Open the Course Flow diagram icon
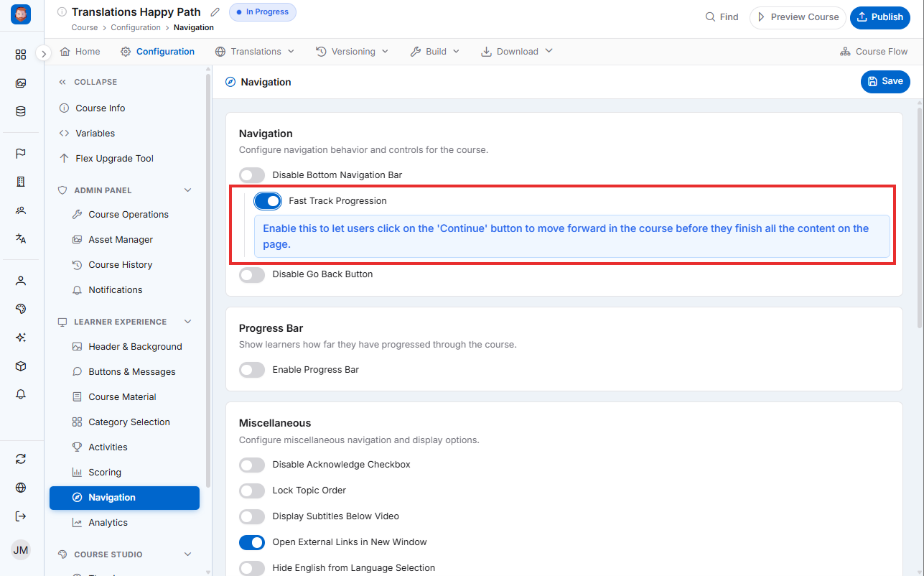This screenshot has width=924, height=576. tap(845, 52)
